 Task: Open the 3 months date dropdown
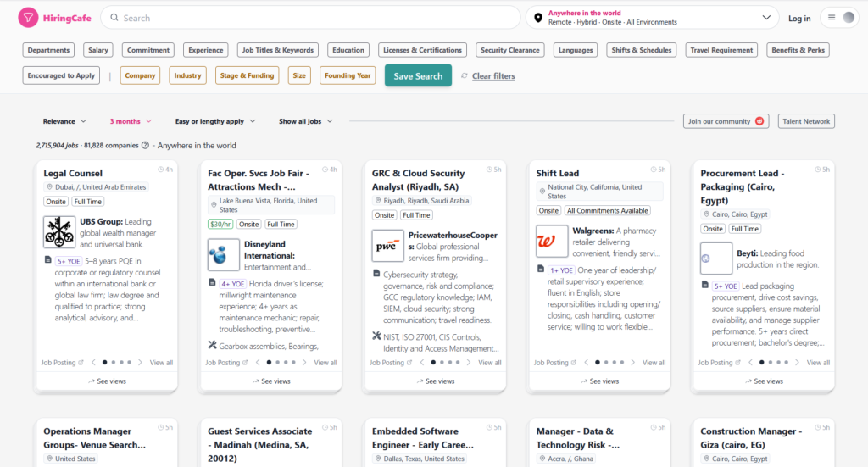tap(131, 121)
